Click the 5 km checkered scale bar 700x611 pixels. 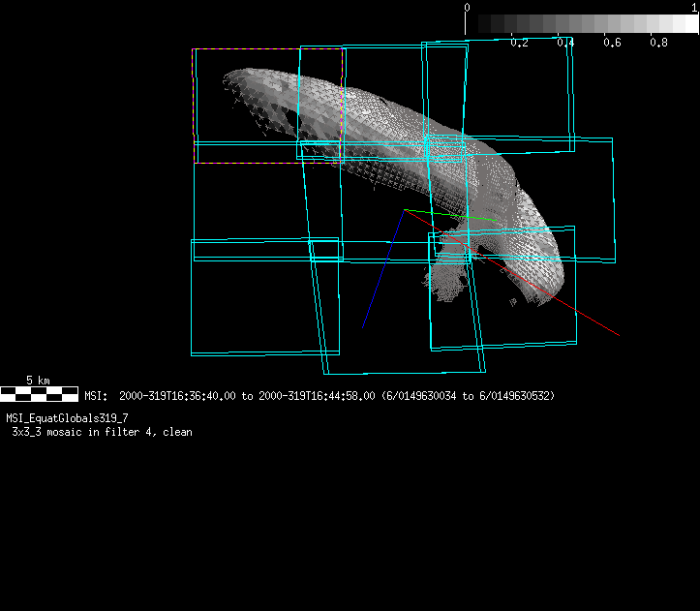tap(39, 393)
